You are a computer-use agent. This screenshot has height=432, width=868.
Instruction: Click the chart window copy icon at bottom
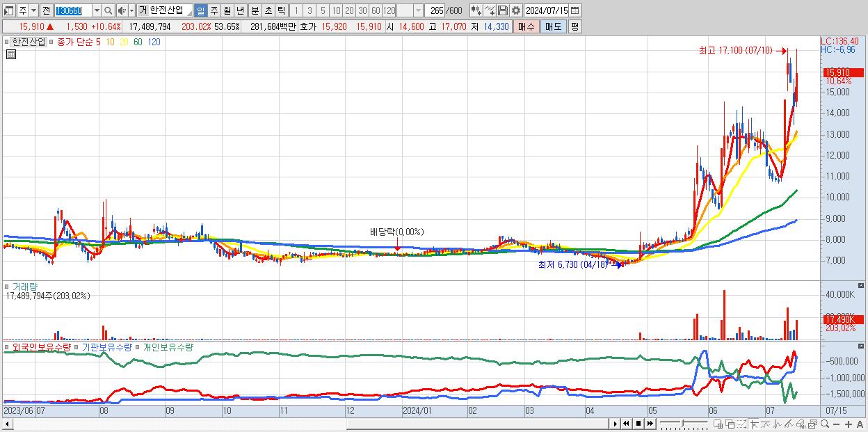click(x=812, y=424)
